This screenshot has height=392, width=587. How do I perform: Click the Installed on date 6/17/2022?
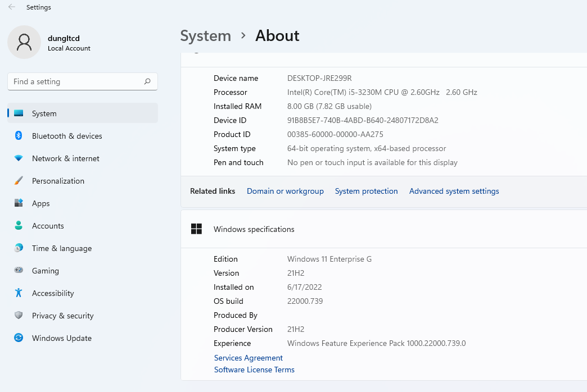[x=304, y=287]
